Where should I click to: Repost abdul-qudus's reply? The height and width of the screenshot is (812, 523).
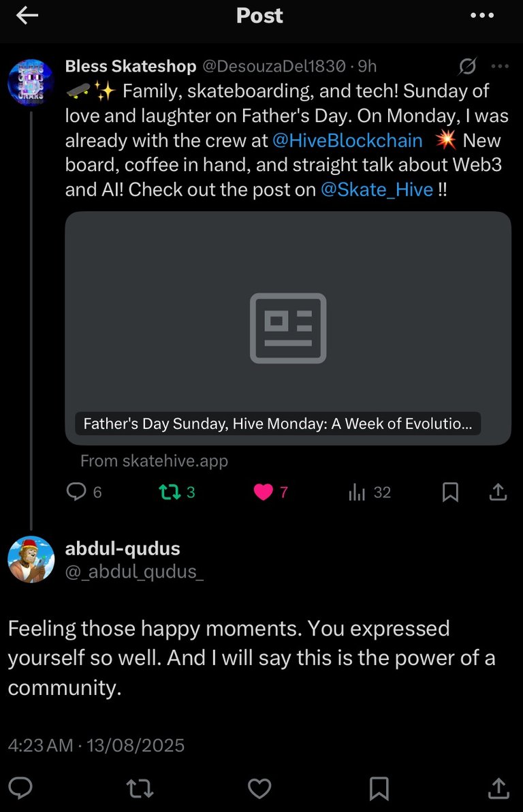pos(140,788)
